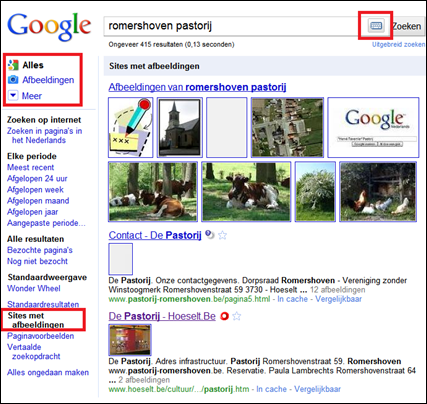
Task: Open Vertaalde zoekopdracht option
Action: click(x=34, y=352)
